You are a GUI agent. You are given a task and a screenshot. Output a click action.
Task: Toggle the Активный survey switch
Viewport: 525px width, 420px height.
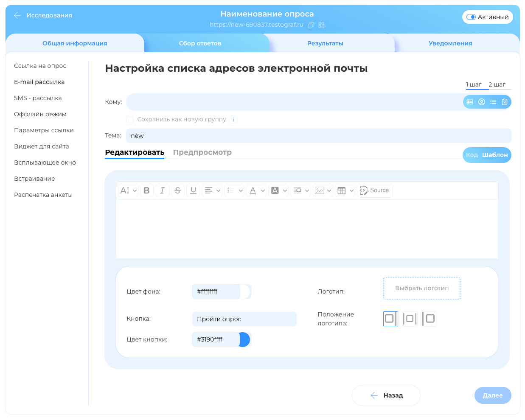pos(471,17)
